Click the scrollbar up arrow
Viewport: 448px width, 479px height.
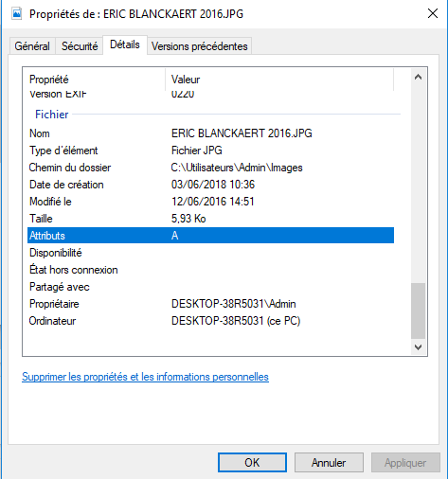pyautogui.click(x=418, y=77)
